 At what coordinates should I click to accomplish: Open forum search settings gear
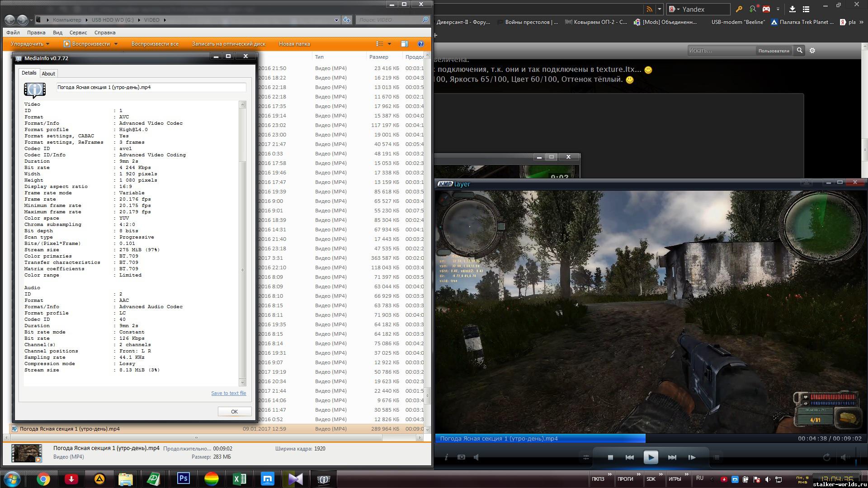coord(812,51)
